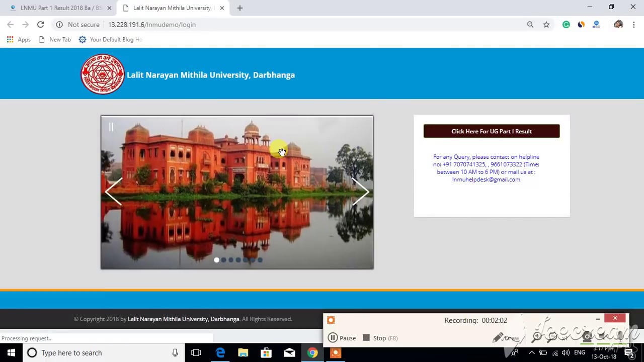
Task: Go back to previous page
Action: pyautogui.click(x=11, y=25)
